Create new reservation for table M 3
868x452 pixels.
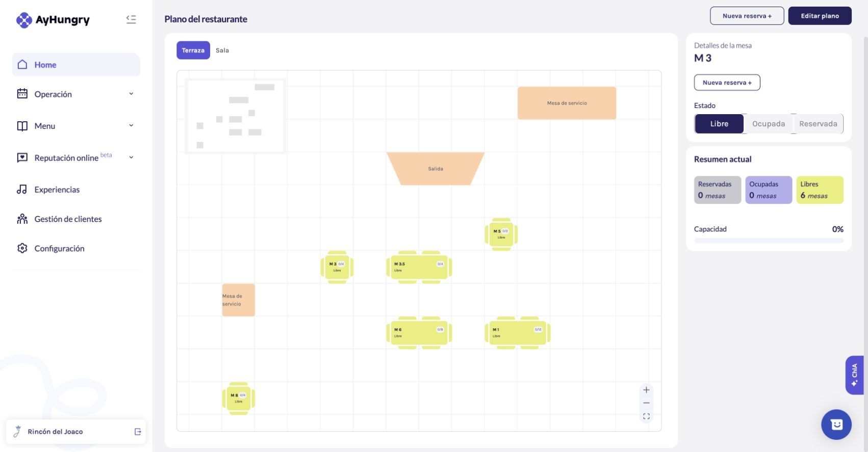click(727, 83)
